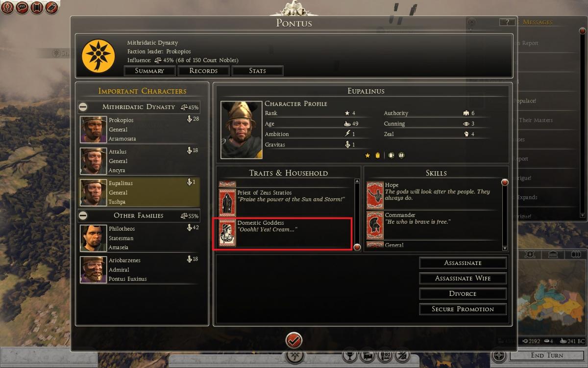Click the compass icon beside End Turn
The image size is (588, 368).
click(499, 355)
